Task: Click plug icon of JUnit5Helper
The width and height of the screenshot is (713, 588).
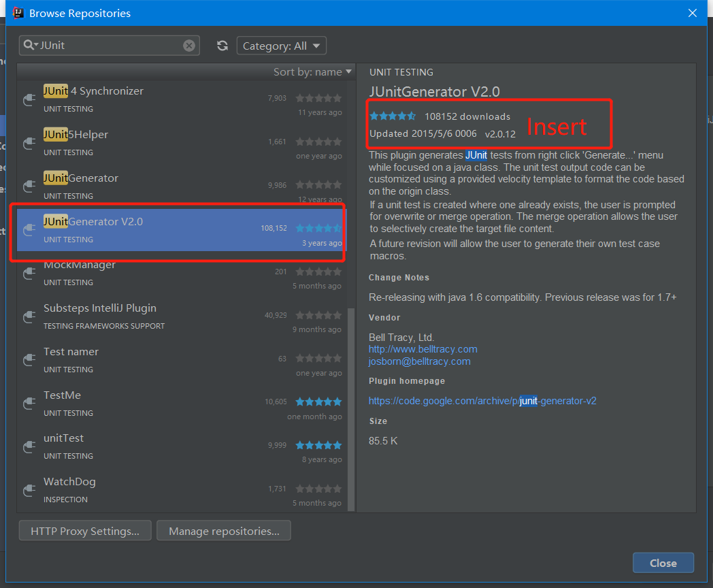Action: (29, 143)
